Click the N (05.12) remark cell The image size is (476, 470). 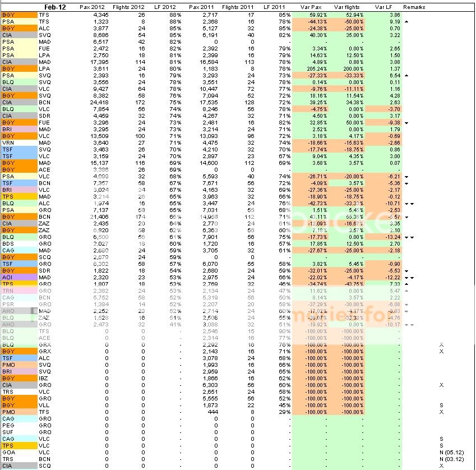point(452,452)
